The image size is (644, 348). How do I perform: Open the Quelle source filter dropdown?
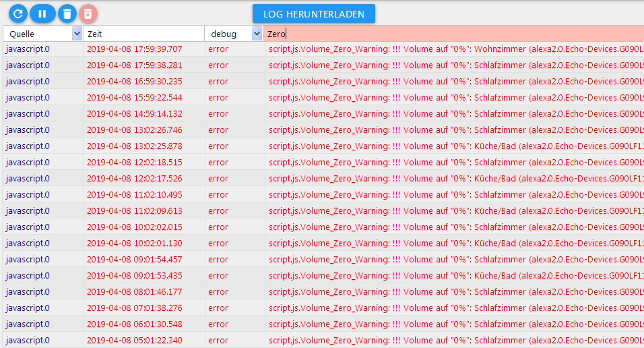pos(42,34)
